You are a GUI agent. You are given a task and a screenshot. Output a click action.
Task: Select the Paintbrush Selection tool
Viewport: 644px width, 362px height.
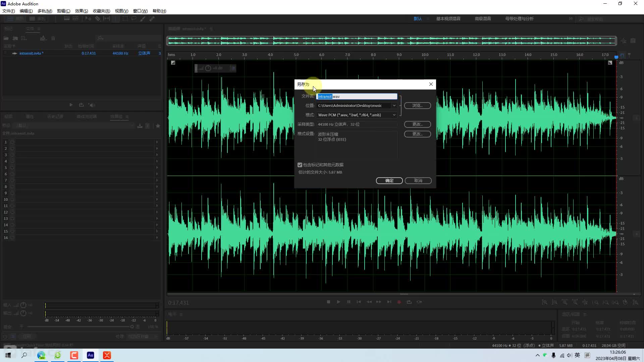point(143,19)
